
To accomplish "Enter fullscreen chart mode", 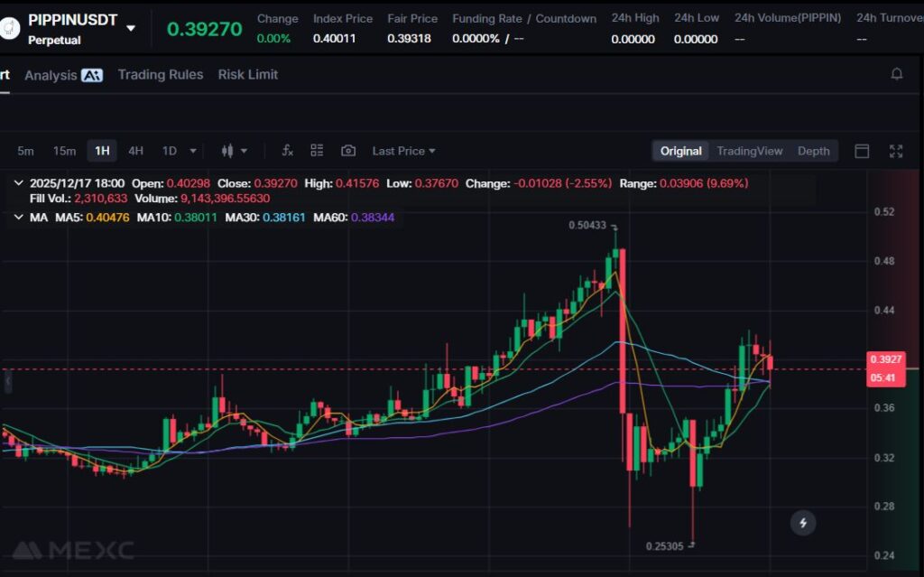I will [x=896, y=151].
